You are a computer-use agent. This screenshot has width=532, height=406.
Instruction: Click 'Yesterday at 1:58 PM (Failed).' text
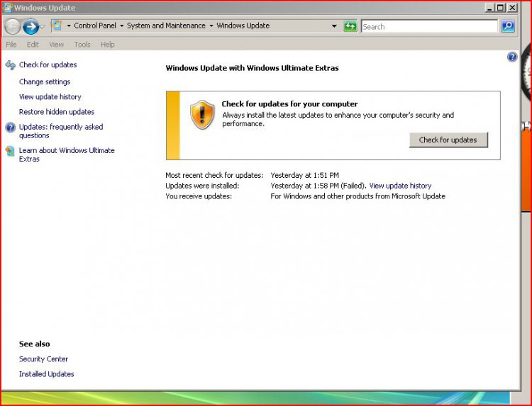point(318,186)
